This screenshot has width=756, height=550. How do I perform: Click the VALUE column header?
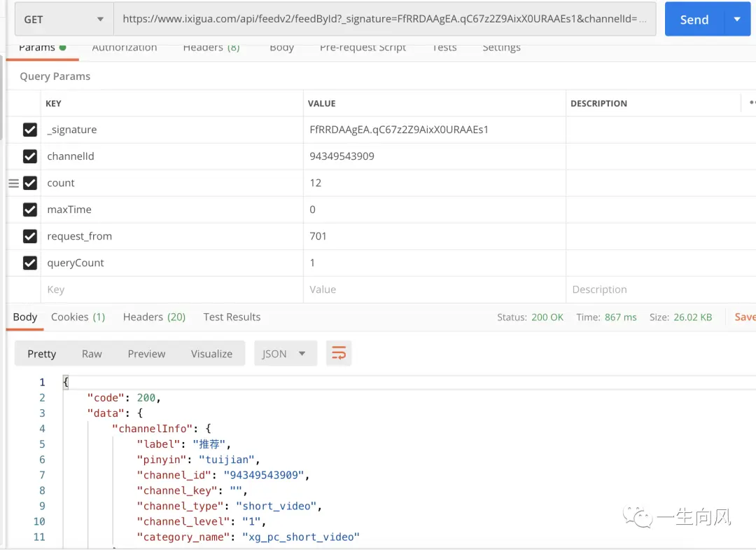[321, 103]
